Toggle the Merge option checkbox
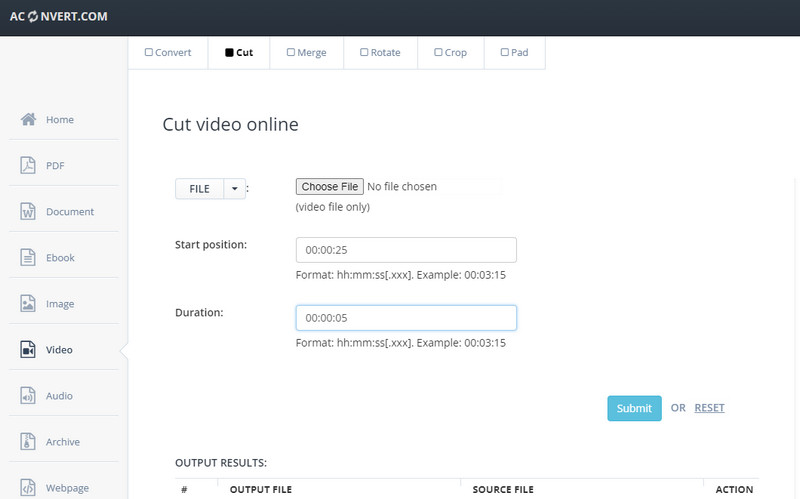 pyautogui.click(x=290, y=52)
